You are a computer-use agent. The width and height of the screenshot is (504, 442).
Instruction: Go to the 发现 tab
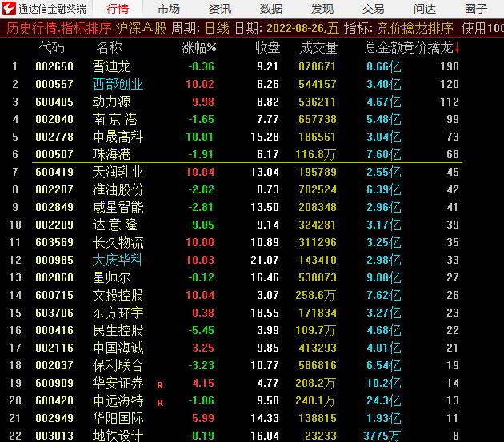point(322,9)
